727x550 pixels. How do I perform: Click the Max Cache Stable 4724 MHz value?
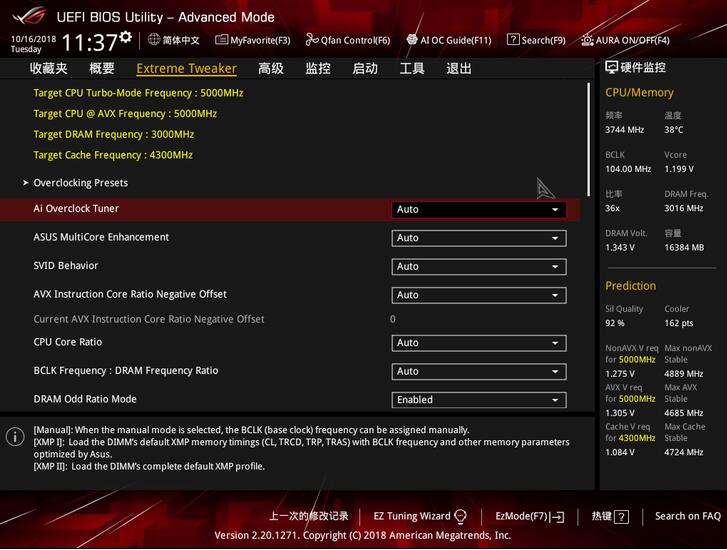(x=684, y=452)
